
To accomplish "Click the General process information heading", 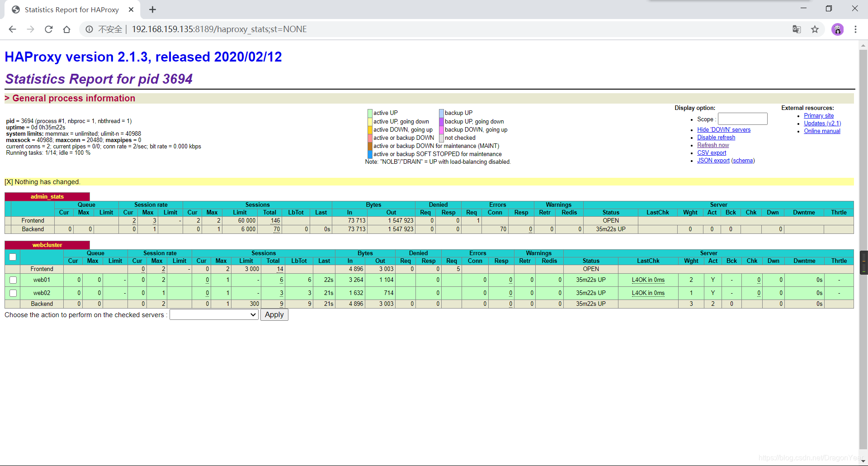I will click(x=74, y=98).
